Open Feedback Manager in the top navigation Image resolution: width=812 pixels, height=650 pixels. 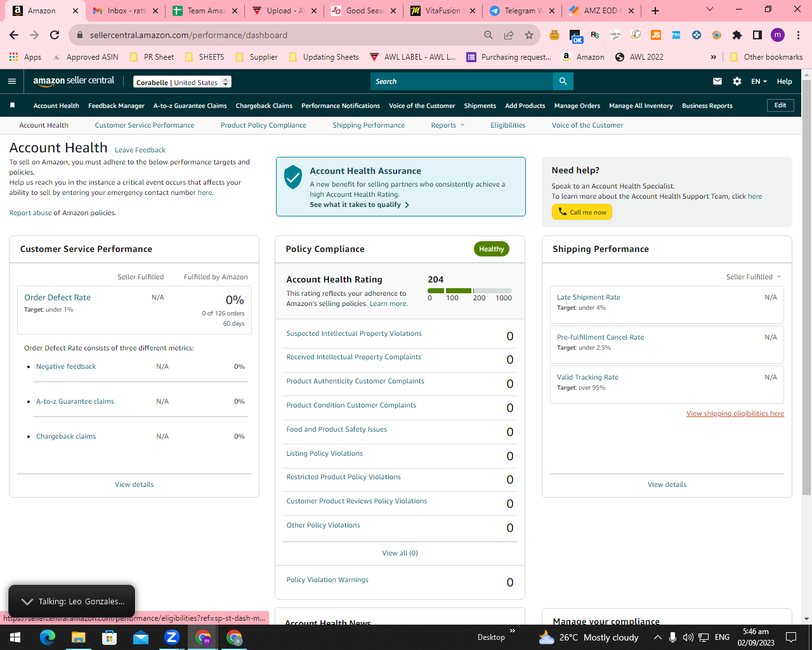click(116, 106)
